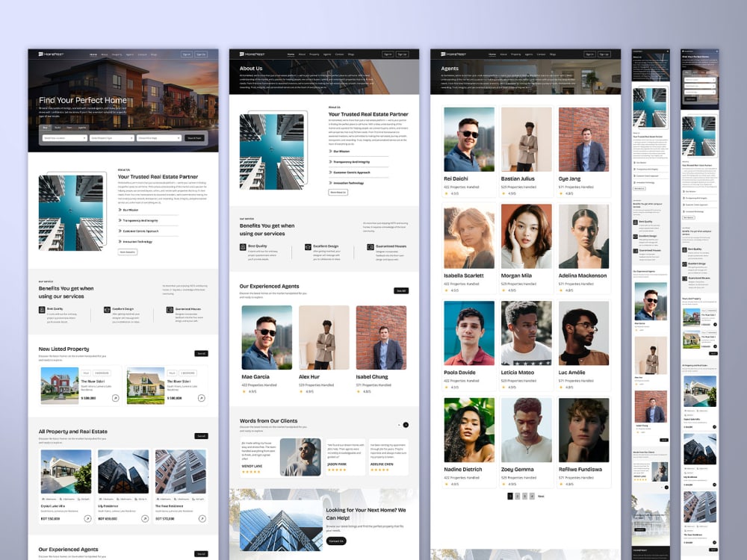Viewport: 747px width, 560px height.
Task: Click previous testimonial arrow in Words from Our Clients
Action: tap(399, 425)
